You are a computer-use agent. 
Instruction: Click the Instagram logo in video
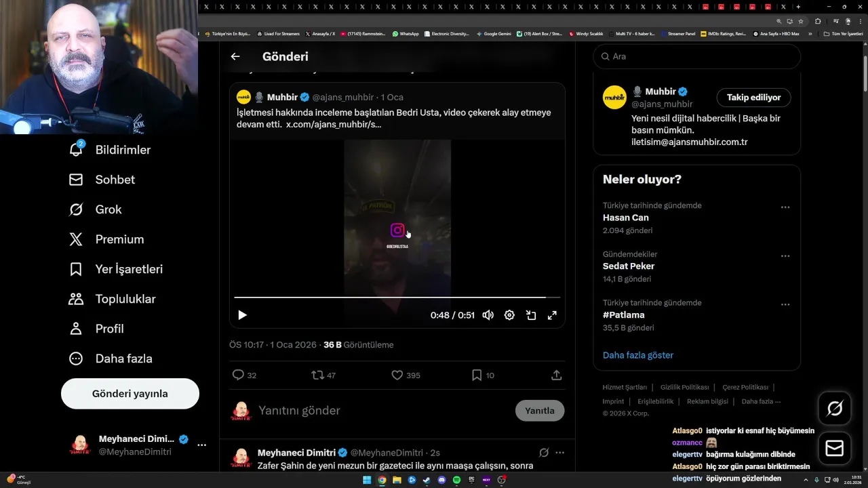(397, 230)
